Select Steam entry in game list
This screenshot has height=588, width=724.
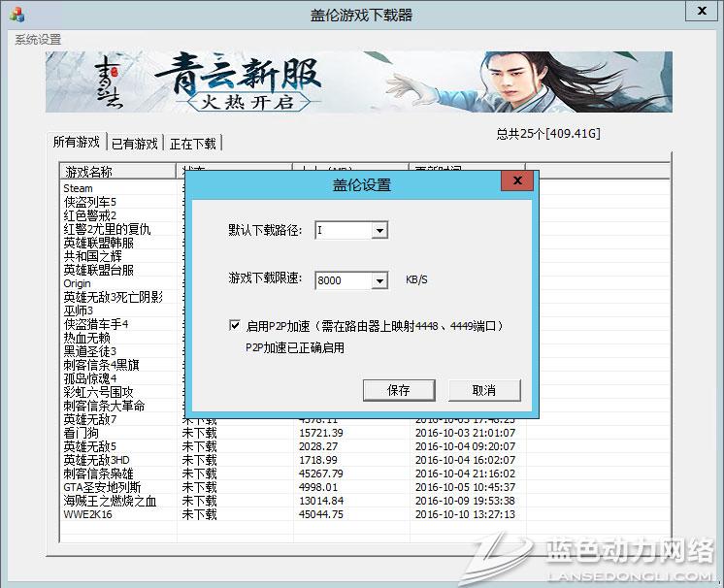click(79, 188)
